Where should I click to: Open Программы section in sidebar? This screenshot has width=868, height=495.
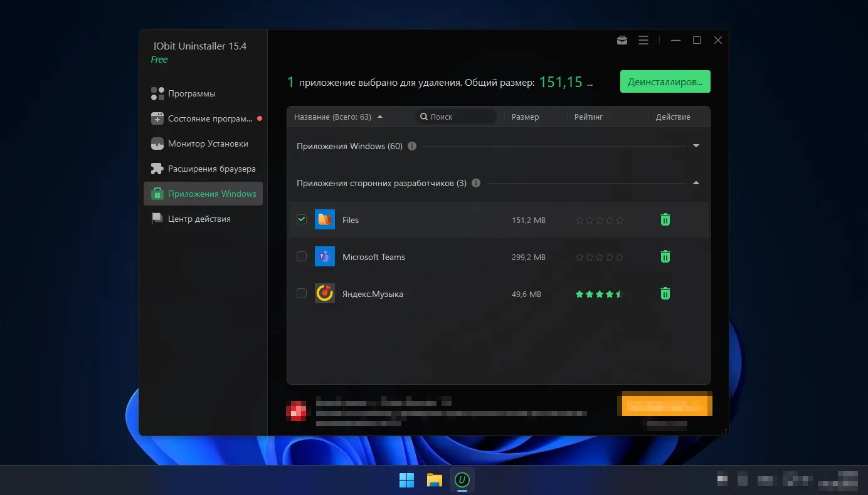[203, 93]
